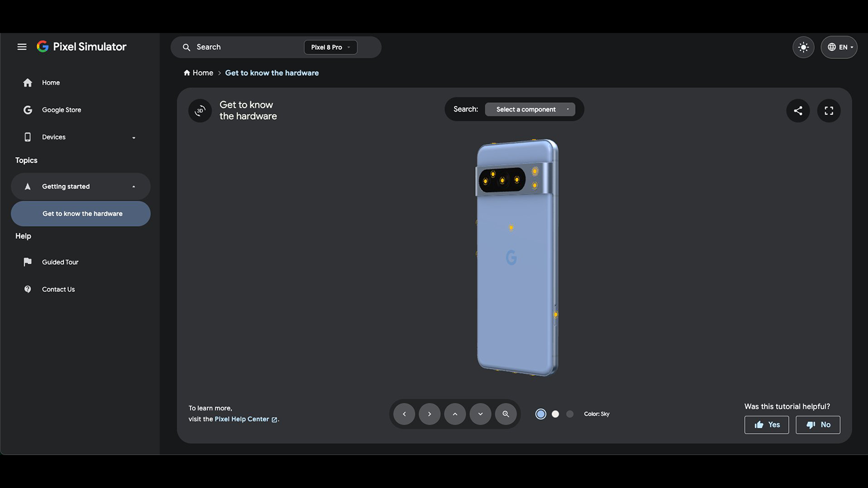Open the Select a component dropdown
The height and width of the screenshot is (488, 868).
[530, 109]
